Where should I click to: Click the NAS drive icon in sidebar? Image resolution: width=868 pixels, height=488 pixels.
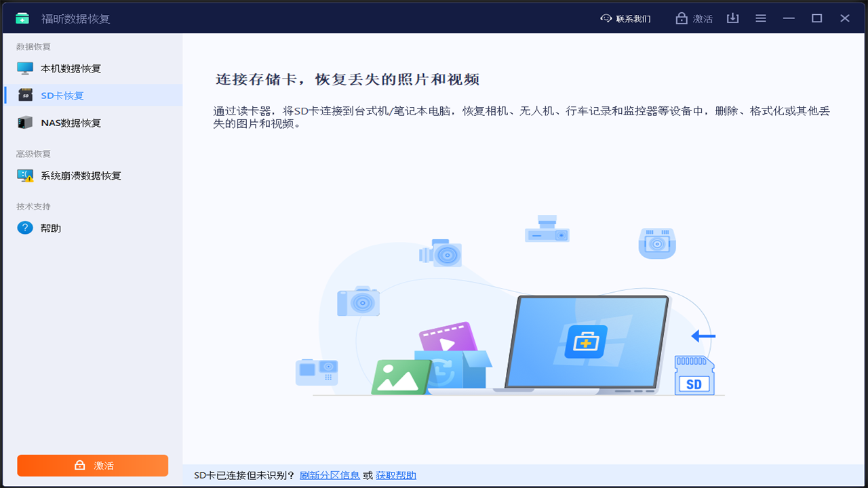pos(25,123)
